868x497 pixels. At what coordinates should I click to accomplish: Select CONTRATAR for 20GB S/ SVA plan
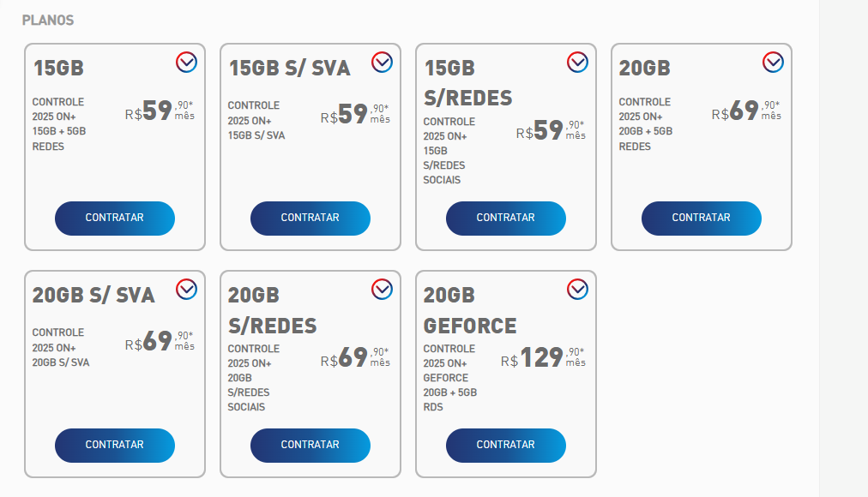114,445
